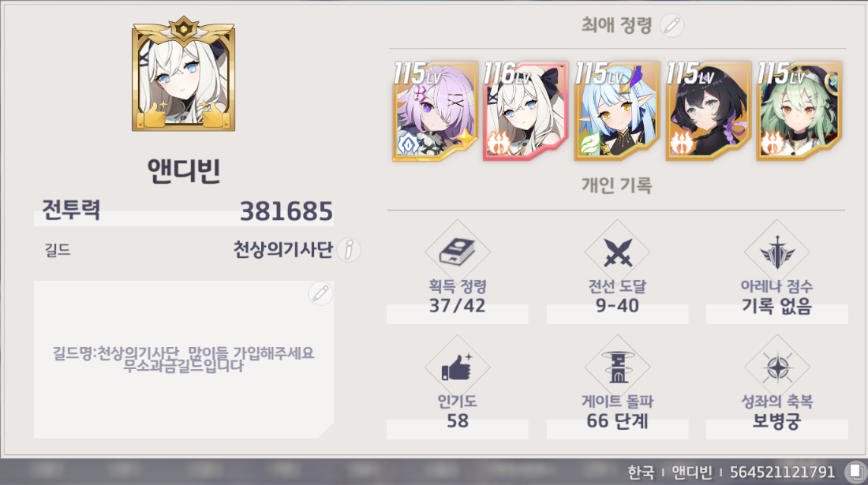The image size is (868, 485).
Task: Edit the profile introduction message pencil
Action: 320,293
